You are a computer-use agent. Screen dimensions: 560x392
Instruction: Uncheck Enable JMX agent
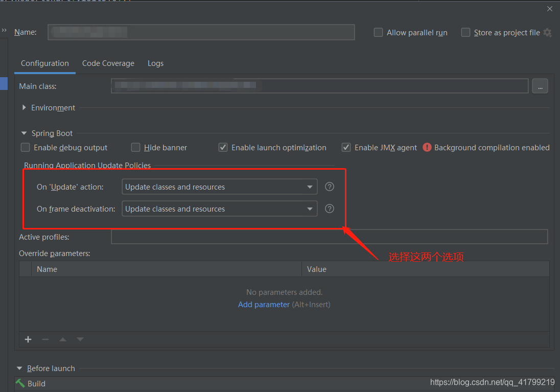pyautogui.click(x=346, y=147)
